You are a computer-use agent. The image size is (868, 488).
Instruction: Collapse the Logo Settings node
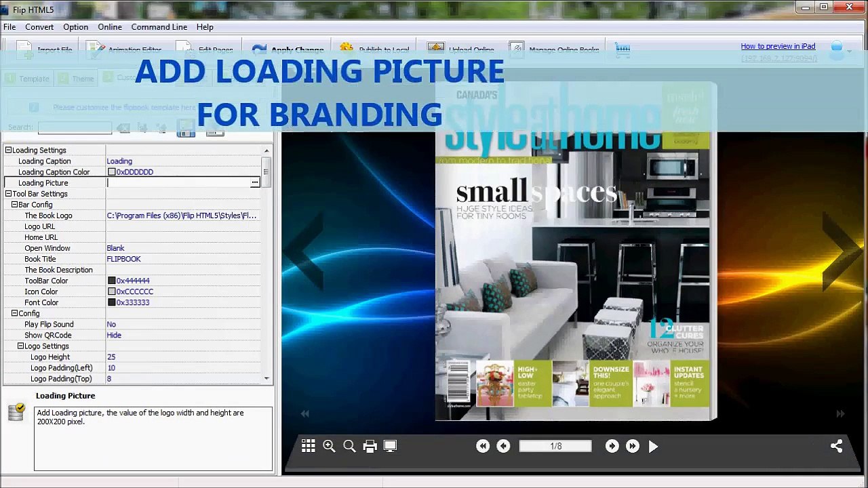20,346
